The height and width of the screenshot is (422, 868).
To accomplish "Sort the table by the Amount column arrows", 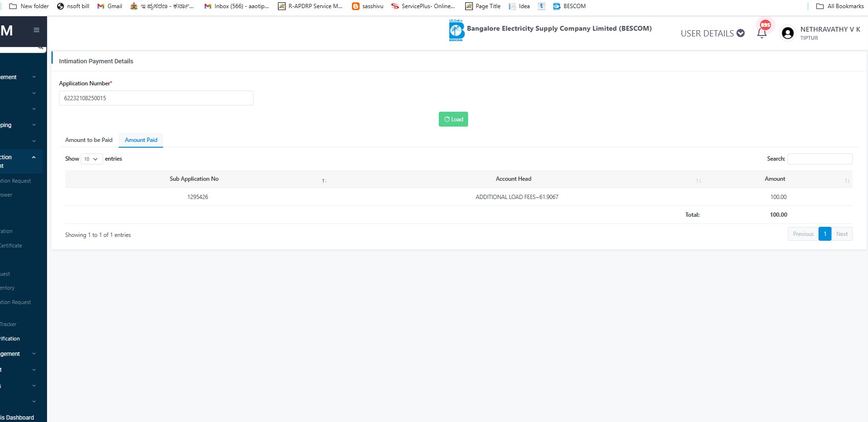I will (x=847, y=181).
